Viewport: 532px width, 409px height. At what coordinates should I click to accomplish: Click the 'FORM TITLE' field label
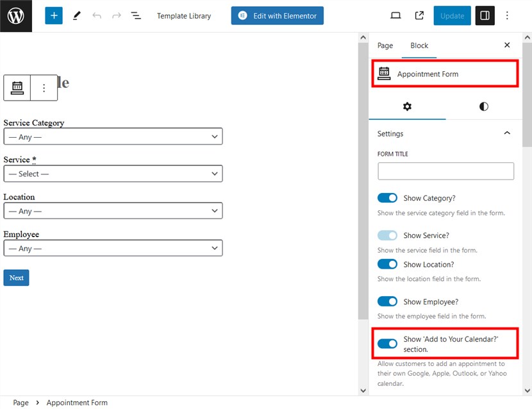(392, 154)
